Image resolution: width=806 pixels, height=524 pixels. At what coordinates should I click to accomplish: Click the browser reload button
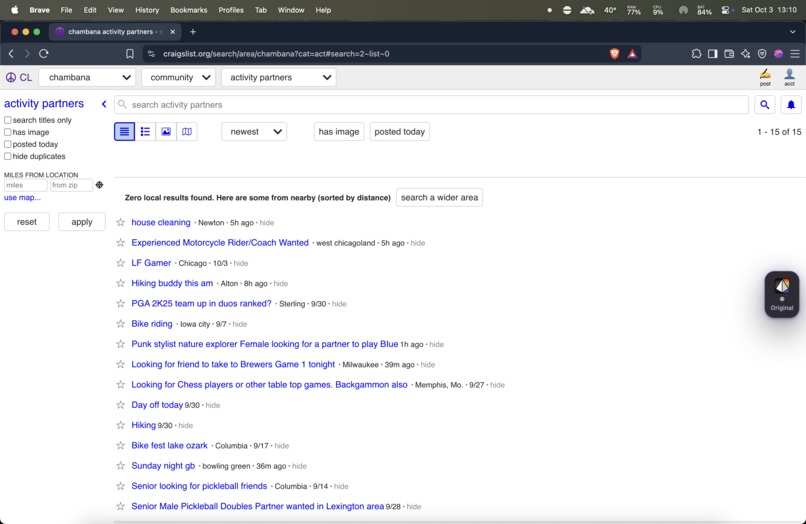click(44, 53)
